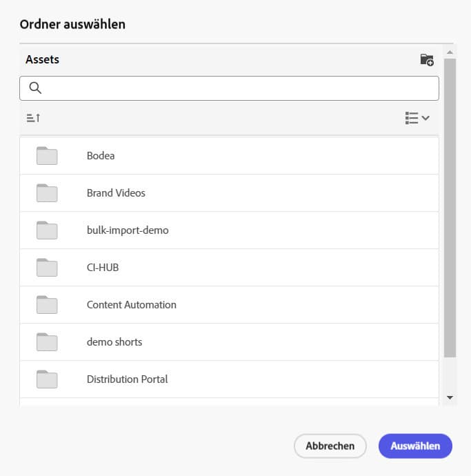Click the scrollbar down arrow
Screen dimensions: 471x476
(450, 397)
